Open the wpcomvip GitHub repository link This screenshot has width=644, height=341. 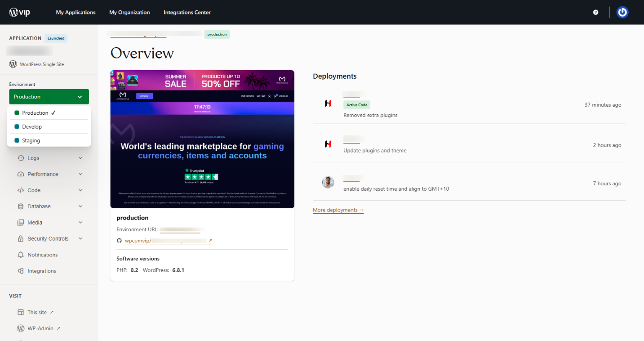tap(168, 241)
